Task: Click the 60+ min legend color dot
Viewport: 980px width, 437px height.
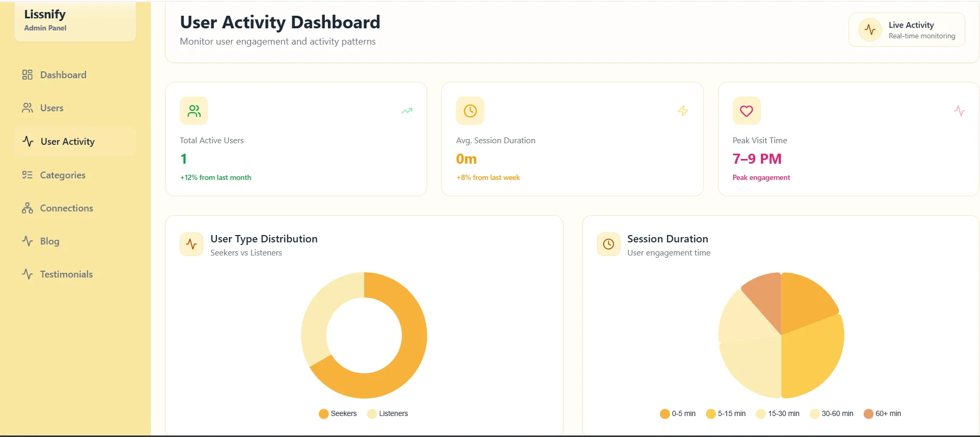Action: pyautogui.click(x=868, y=413)
